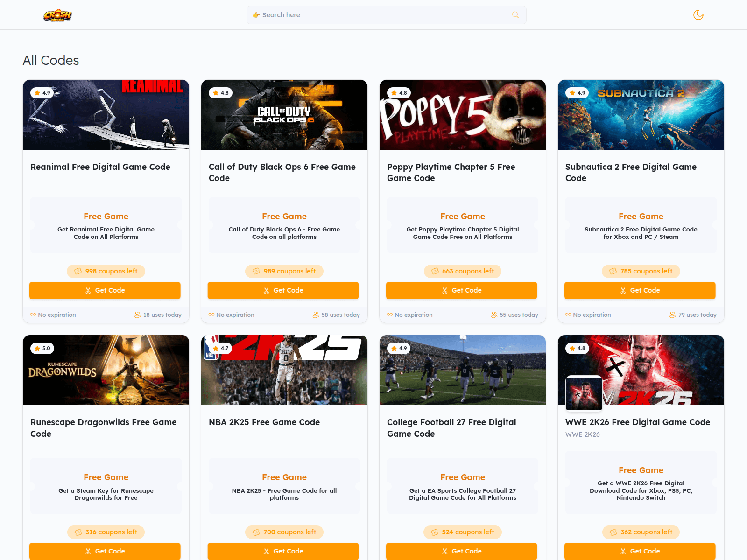
Task: Click the Free Game offer box for Reanimal
Action: pyautogui.click(x=106, y=225)
